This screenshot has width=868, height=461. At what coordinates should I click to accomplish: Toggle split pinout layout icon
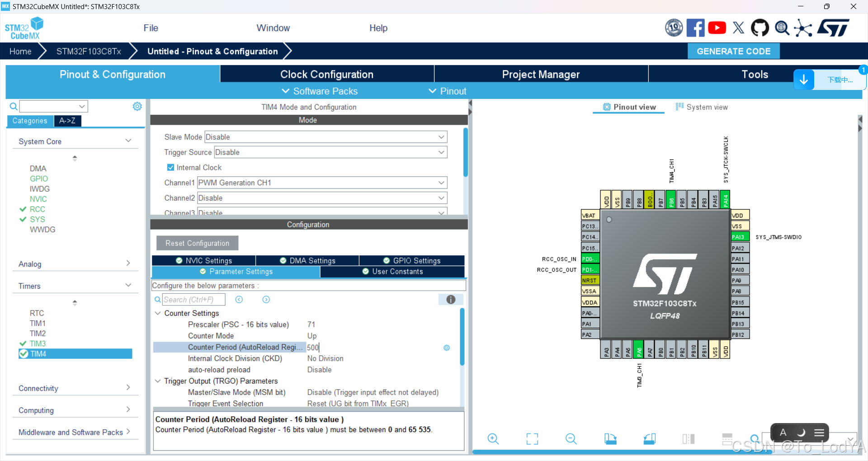pyautogui.click(x=689, y=438)
